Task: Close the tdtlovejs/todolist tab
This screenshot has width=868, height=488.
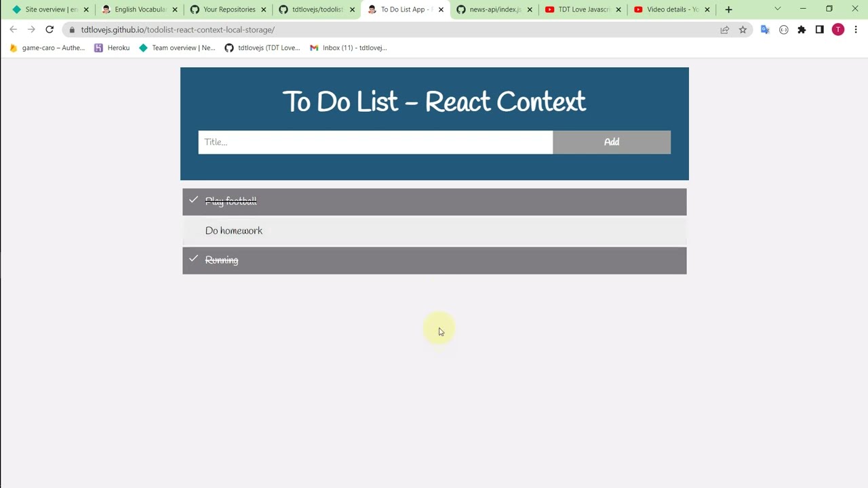Action: (353, 9)
